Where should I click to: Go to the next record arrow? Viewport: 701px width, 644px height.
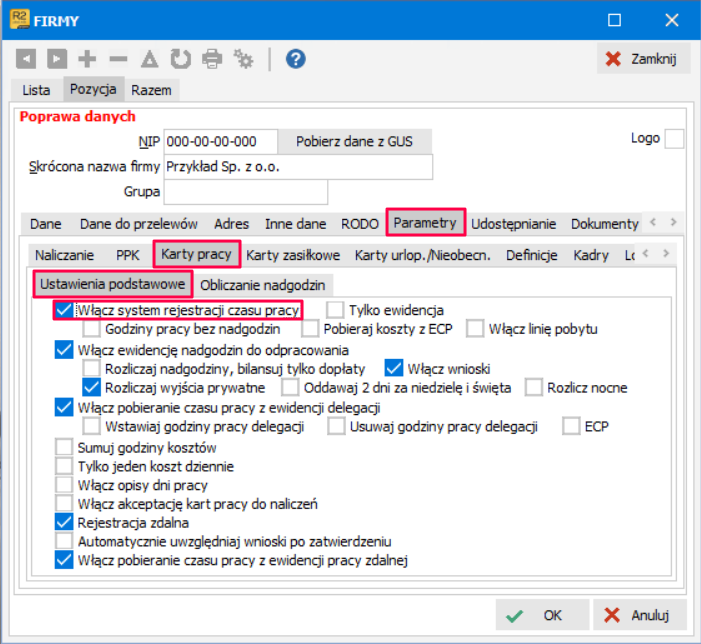(57, 59)
